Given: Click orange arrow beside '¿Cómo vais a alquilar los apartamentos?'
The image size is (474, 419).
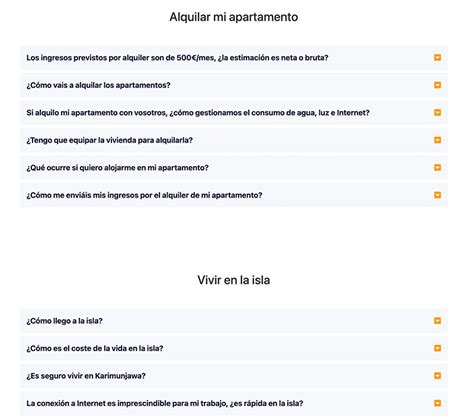Looking at the screenshot, I should [437, 85].
